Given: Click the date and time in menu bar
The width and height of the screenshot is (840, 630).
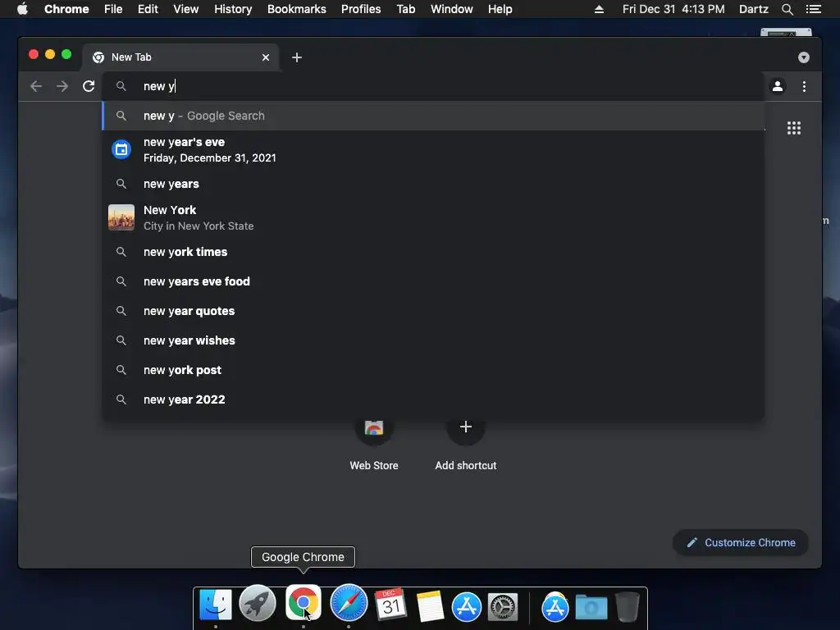Looking at the screenshot, I should [x=673, y=9].
